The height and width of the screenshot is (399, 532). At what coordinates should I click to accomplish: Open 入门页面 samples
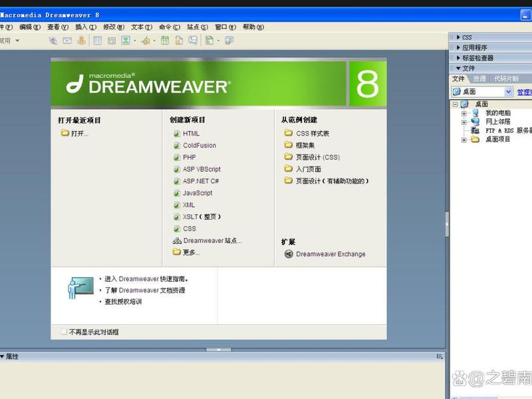309,170
